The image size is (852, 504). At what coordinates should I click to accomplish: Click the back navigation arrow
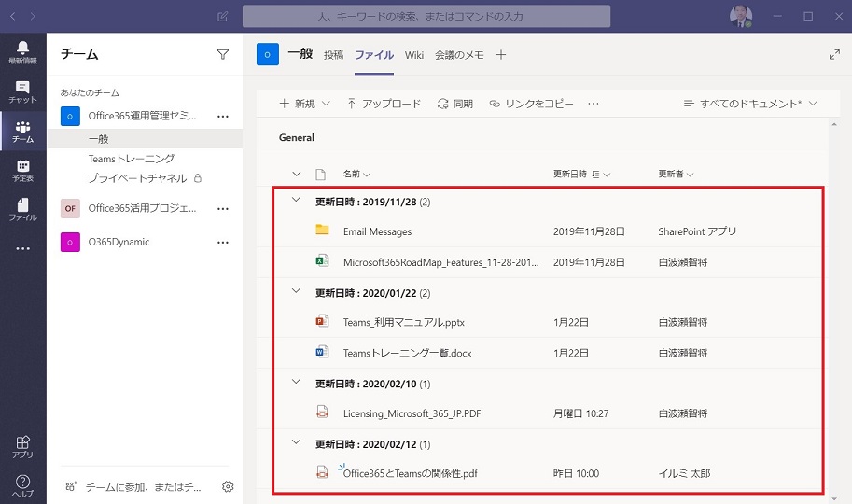point(12,16)
